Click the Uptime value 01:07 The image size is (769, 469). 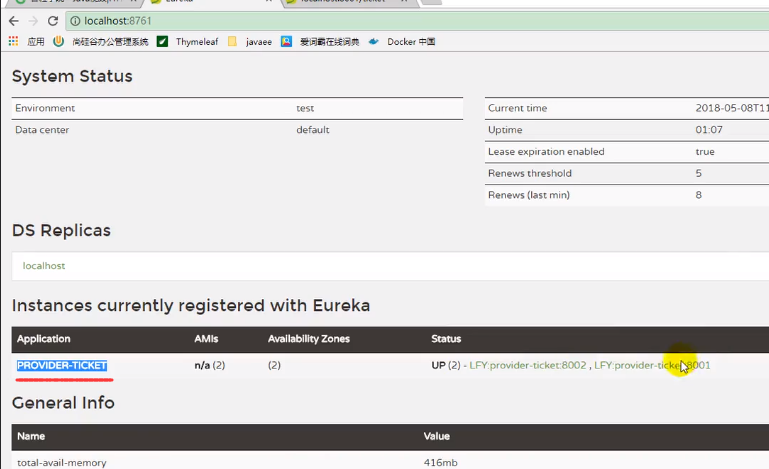pyautogui.click(x=709, y=130)
